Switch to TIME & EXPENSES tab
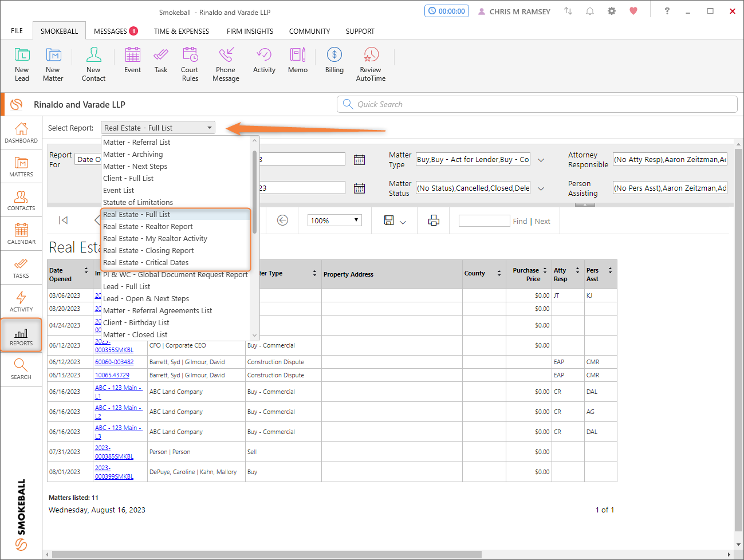Viewport: 744px width, 560px height. [182, 31]
